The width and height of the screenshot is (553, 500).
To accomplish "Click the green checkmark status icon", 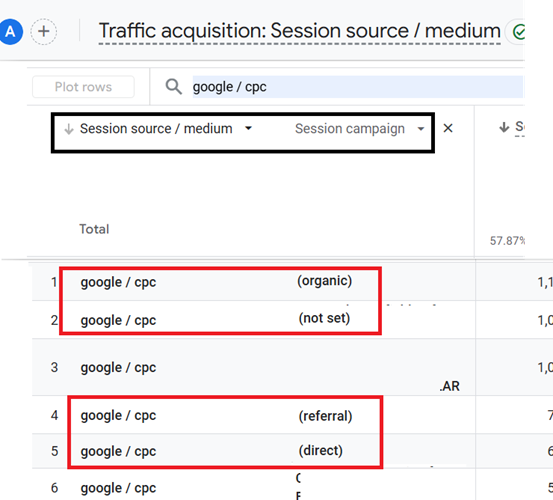I will click(x=518, y=32).
